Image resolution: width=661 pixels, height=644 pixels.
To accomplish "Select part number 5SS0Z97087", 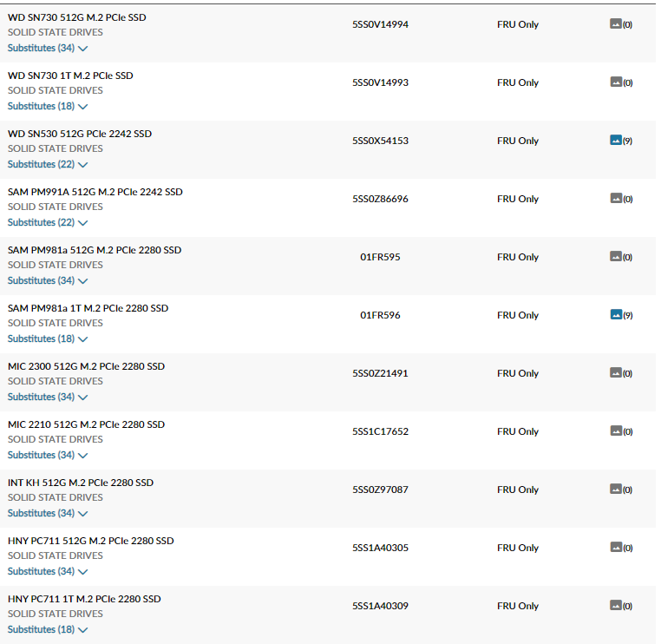I will [380, 490].
